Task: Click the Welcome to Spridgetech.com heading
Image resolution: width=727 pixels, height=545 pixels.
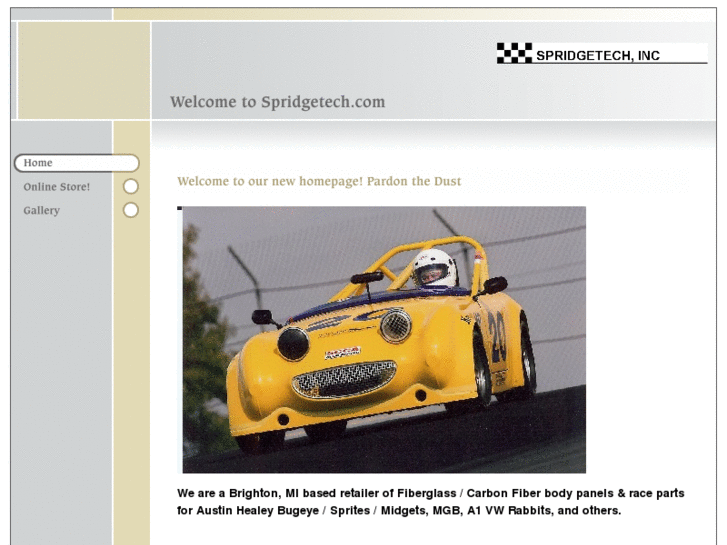Action: point(278,102)
